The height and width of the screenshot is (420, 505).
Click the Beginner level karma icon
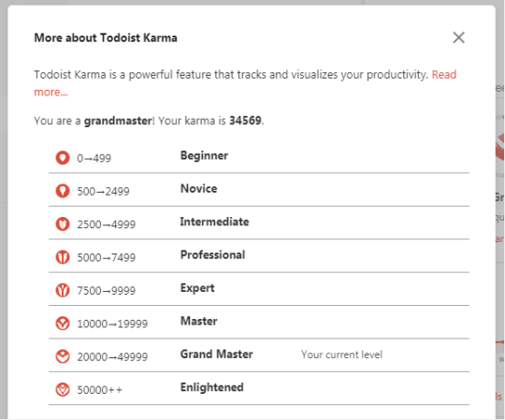click(x=63, y=158)
